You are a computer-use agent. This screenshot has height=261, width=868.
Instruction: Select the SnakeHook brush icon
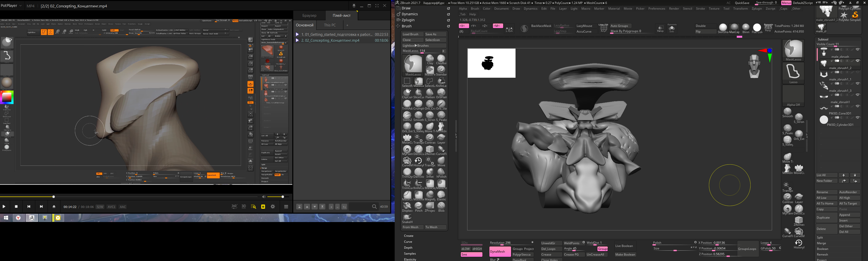[x=407, y=219]
